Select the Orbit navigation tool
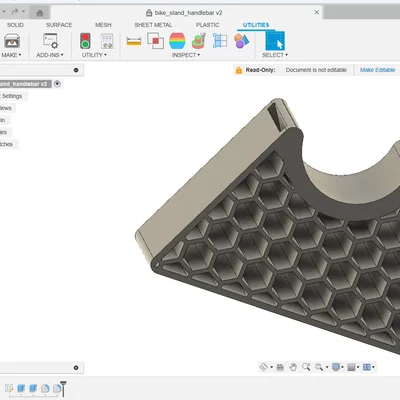The image size is (400, 400). coord(264,367)
